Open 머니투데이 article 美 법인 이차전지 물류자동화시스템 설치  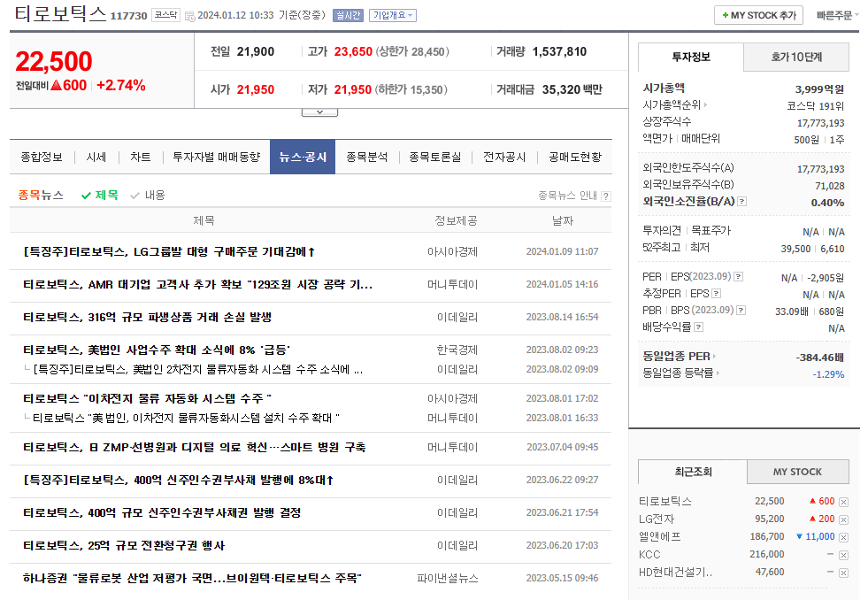tap(186, 418)
